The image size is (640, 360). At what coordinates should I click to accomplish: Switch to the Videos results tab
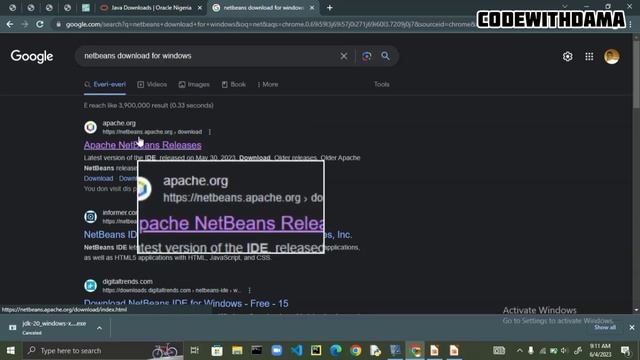152,84
